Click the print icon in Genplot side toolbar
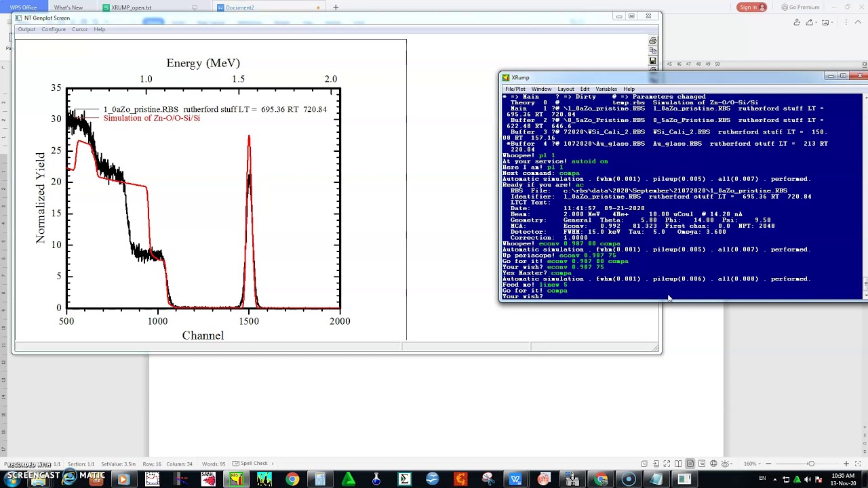The height and width of the screenshot is (488, 868). click(x=652, y=41)
